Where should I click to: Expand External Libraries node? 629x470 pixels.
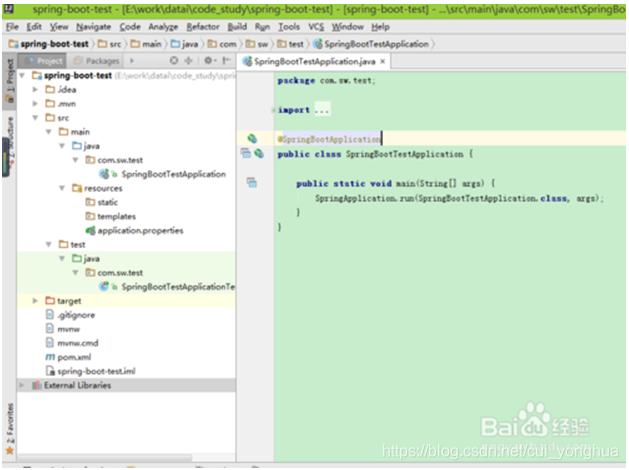click(22, 385)
